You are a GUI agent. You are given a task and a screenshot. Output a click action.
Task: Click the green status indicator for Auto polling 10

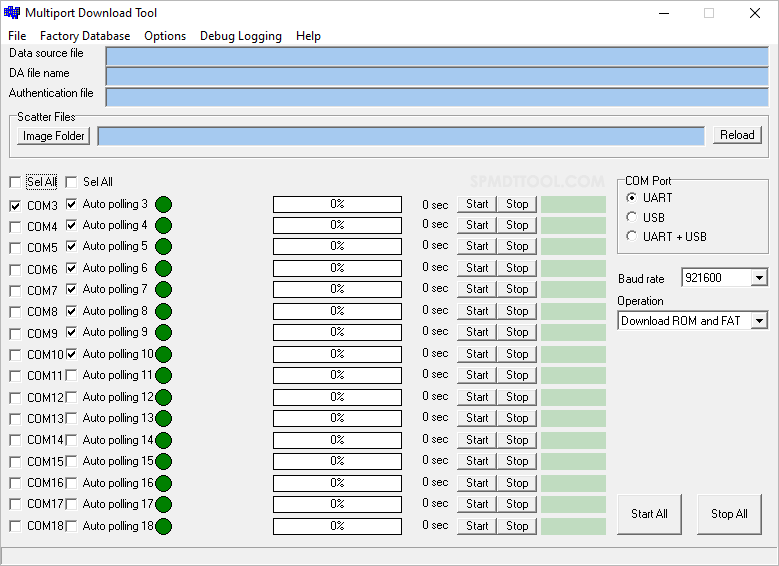(163, 354)
